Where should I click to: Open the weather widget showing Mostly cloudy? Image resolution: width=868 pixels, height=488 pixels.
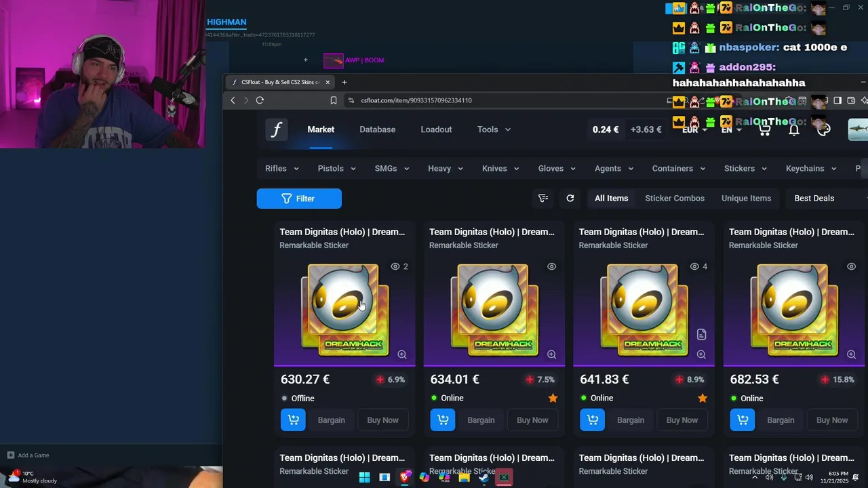coord(33,477)
